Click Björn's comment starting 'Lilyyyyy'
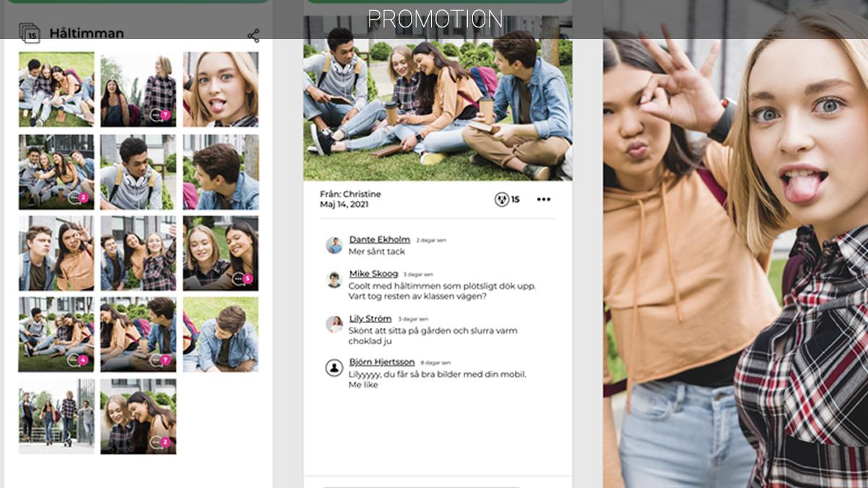Viewport: 868px width, 488px height. click(x=438, y=380)
